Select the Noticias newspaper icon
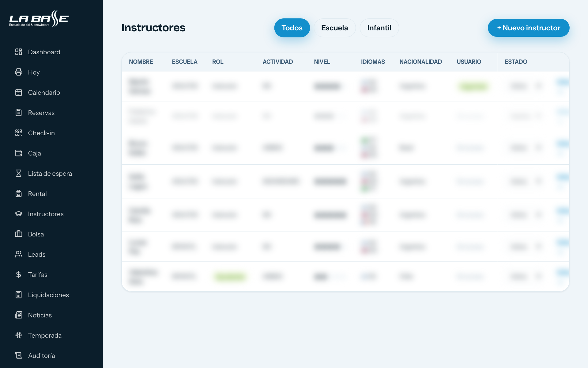 (19, 315)
